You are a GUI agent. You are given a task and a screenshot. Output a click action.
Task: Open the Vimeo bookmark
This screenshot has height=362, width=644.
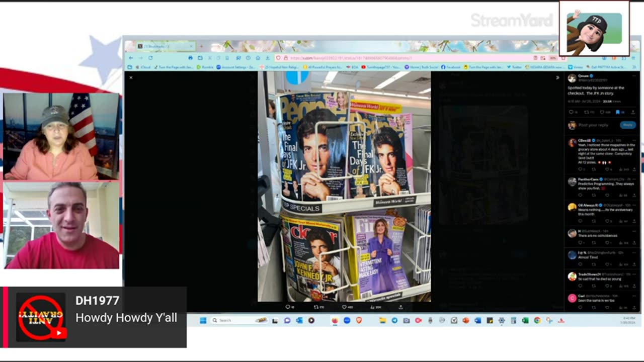click(x=575, y=67)
